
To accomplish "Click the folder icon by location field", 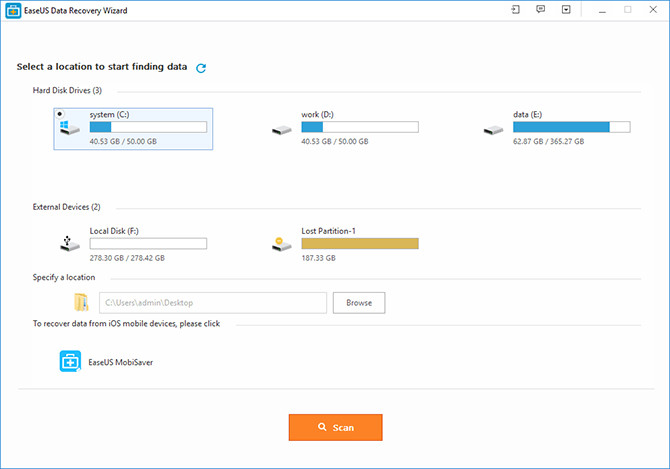I will tap(82, 302).
